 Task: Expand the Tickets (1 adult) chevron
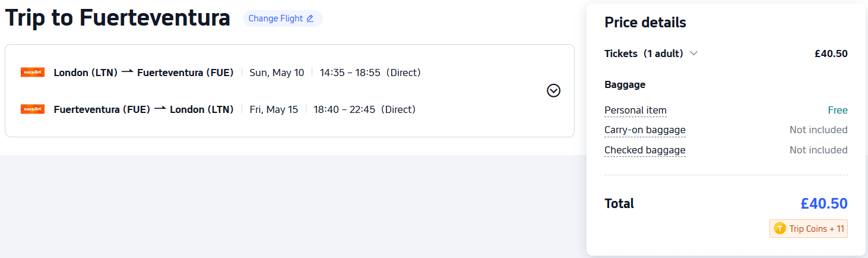[x=693, y=54]
